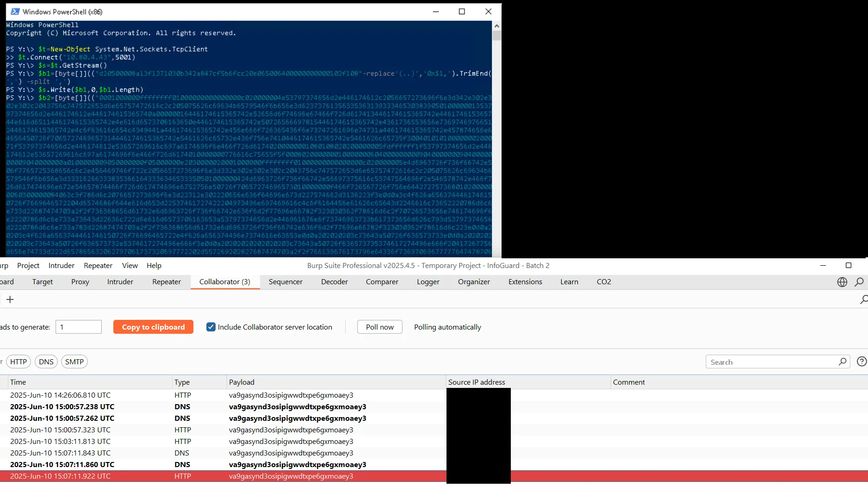Image resolution: width=868 pixels, height=493 pixels.
Task: Click the add new Collaborator tab plus icon
Action: (x=10, y=300)
